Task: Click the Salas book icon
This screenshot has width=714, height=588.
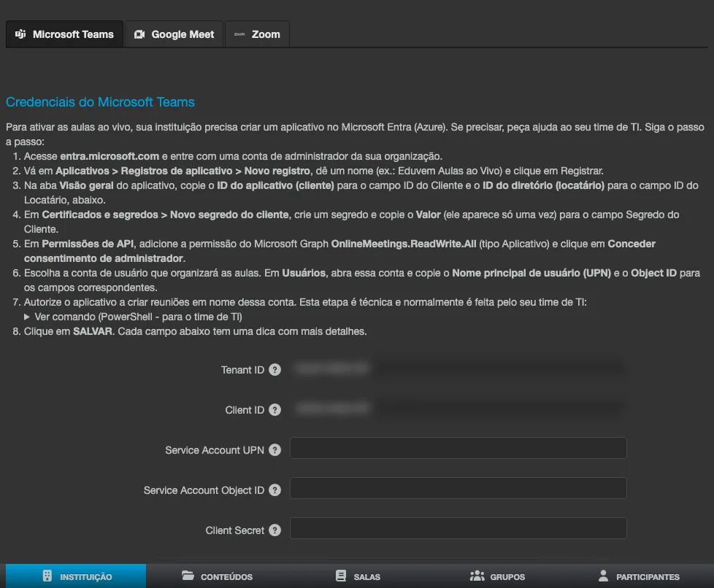Action: click(x=341, y=576)
